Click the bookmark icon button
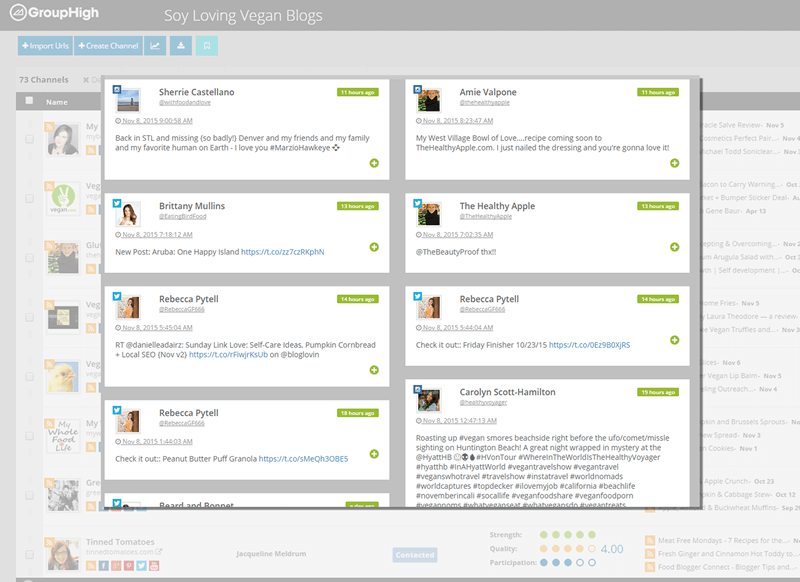This screenshot has width=800, height=582. point(207,46)
